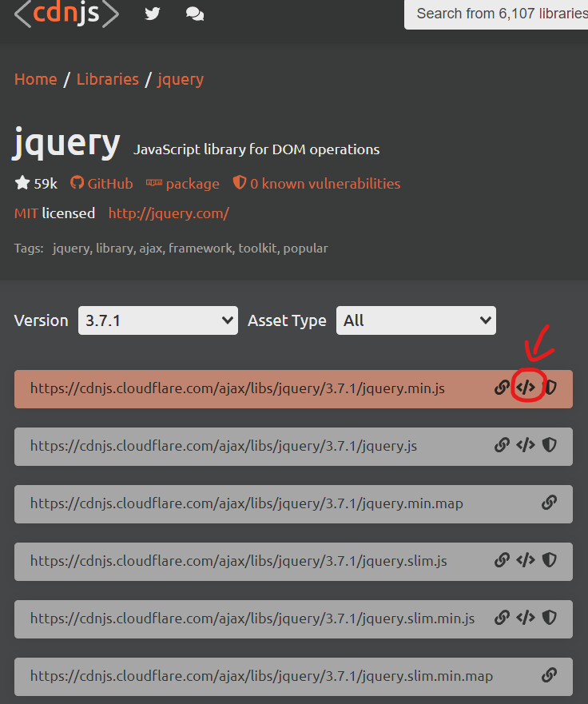Screen dimensions: 588x704
Task: Copy SRI shield icon for jquery.js
Action: [x=550, y=445]
